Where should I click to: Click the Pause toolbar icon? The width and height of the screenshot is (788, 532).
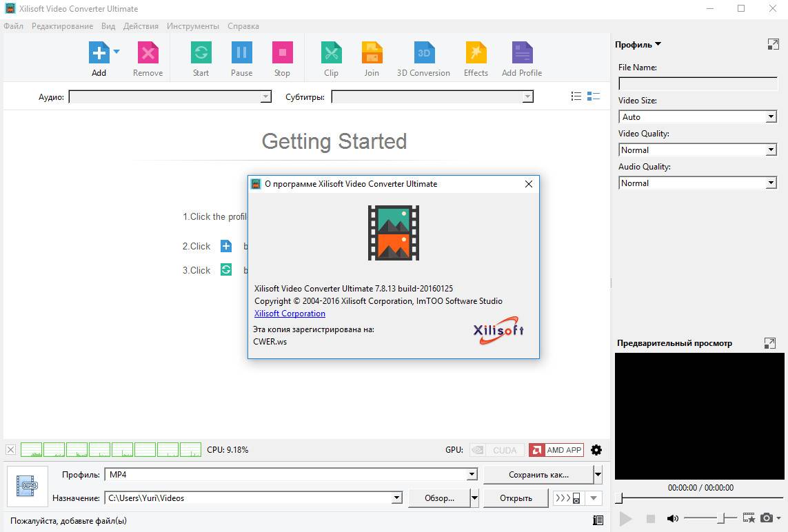click(242, 53)
